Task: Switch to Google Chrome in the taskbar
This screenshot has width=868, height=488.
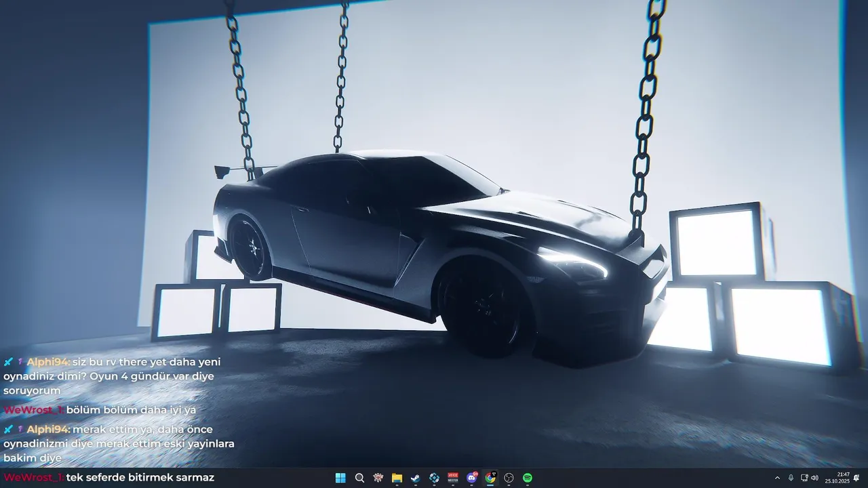Action: point(490,478)
